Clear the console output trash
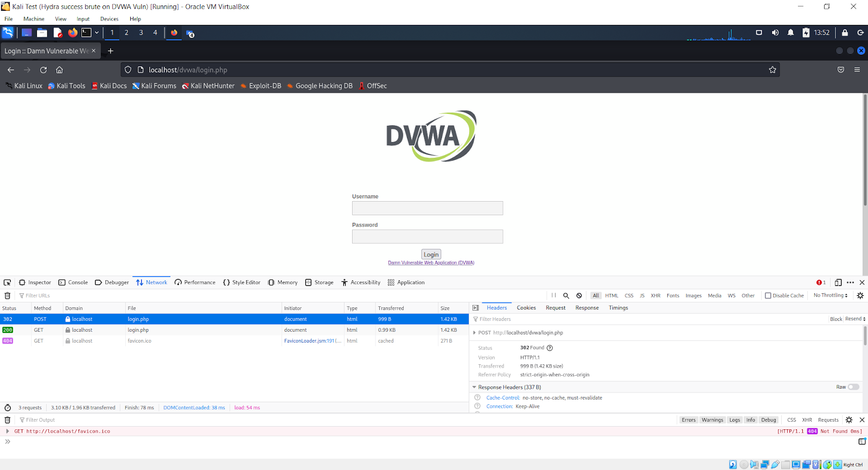868x470 pixels. pos(8,420)
